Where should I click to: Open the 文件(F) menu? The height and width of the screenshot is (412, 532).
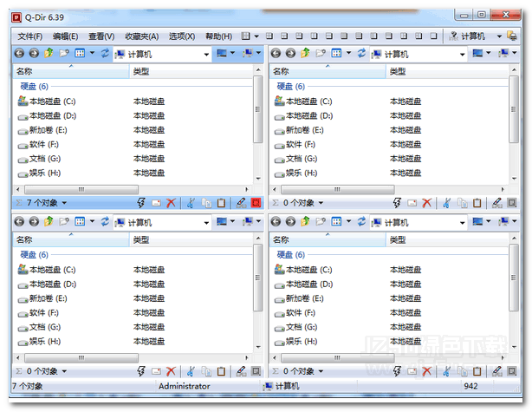pyautogui.click(x=29, y=36)
